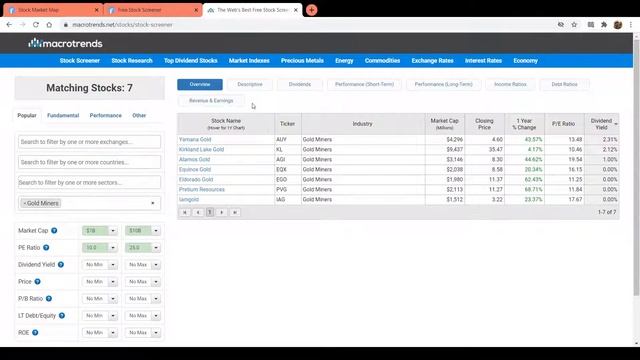This screenshot has width=640, height=360.
Task: Jump to last page of results
Action: pyautogui.click(x=235, y=212)
